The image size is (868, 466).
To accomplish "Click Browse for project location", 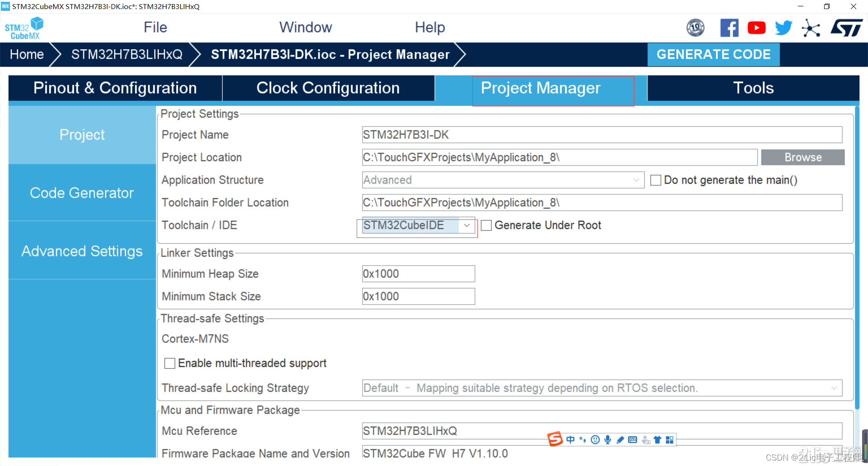I will [803, 157].
